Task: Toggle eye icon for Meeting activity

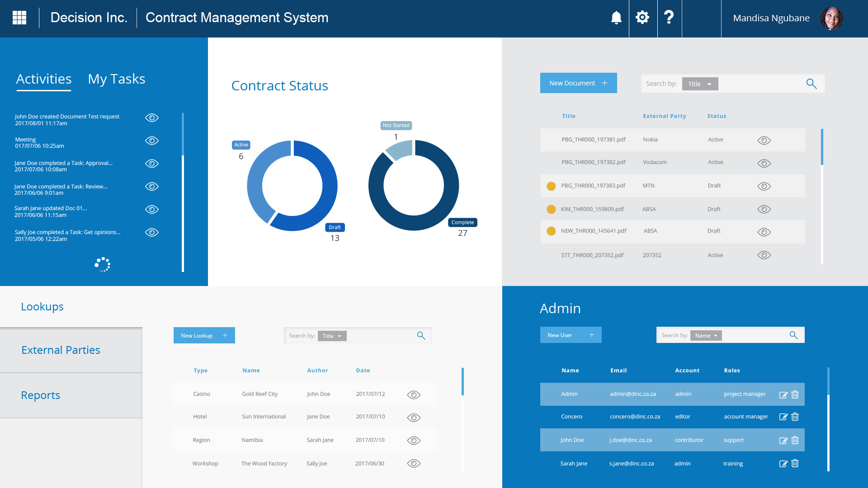Action: (x=152, y=141)
